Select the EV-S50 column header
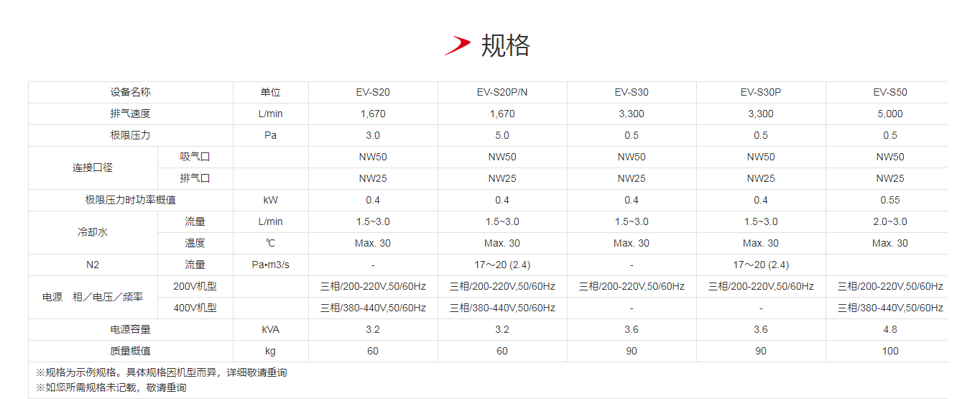Viewport: 980px width, 399px height. pyautogui.click(x=889, y=92)
